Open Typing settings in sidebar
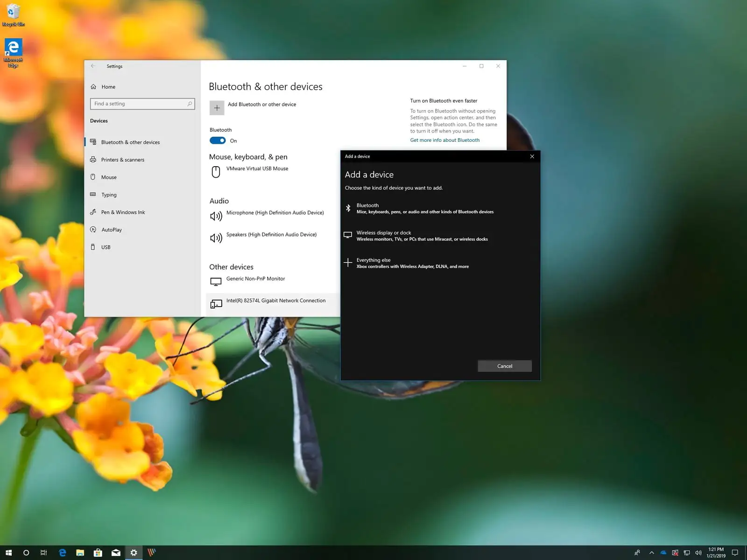Image resolution: width=747 pixels, height=560 pixels. pyautogui.click(x=109, y=195)
